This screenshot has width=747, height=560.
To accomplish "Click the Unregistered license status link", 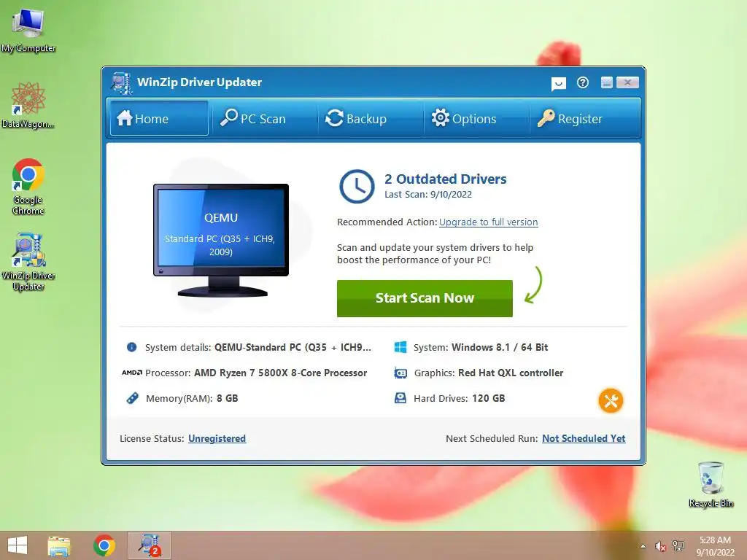I will pyautogui.click(x=217, y=438).
